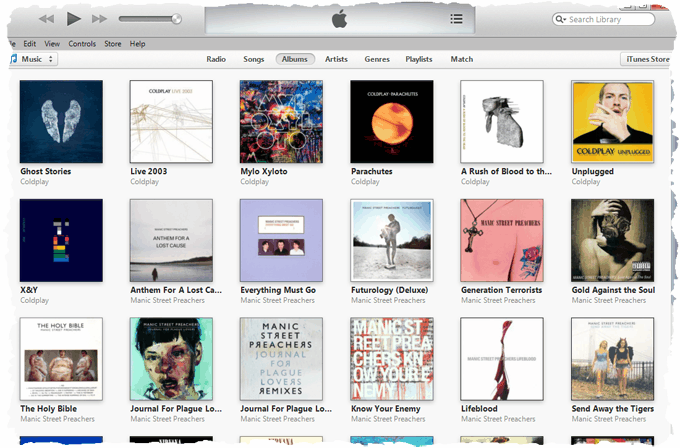This screenshot has height=448, width=680.
Task: Click Everything Must Go title text
Action: pyautogui.click(x=278, y=290)
